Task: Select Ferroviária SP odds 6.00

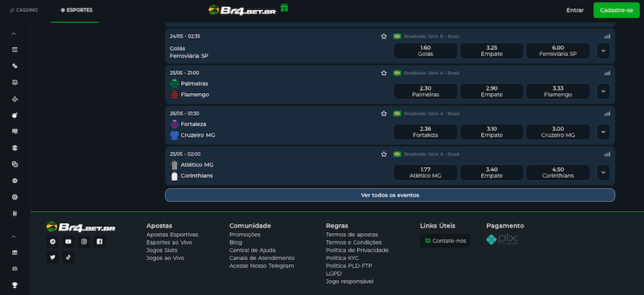Action: [x=558, y=51]
